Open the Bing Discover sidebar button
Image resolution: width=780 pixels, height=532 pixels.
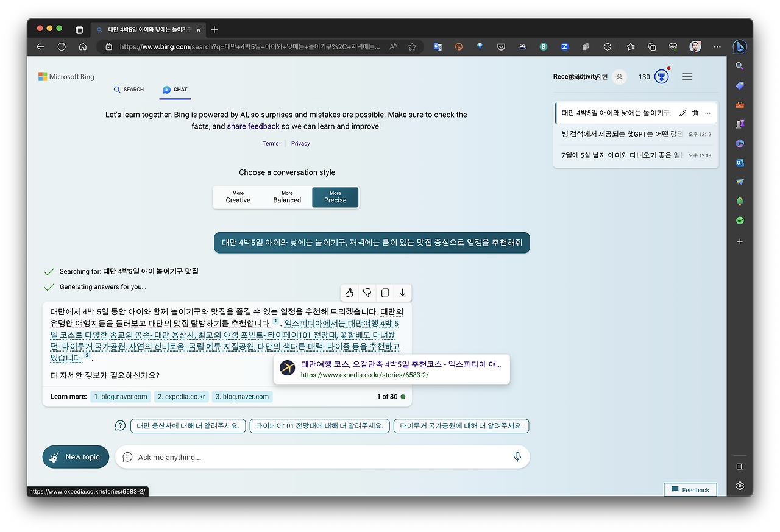740,46
